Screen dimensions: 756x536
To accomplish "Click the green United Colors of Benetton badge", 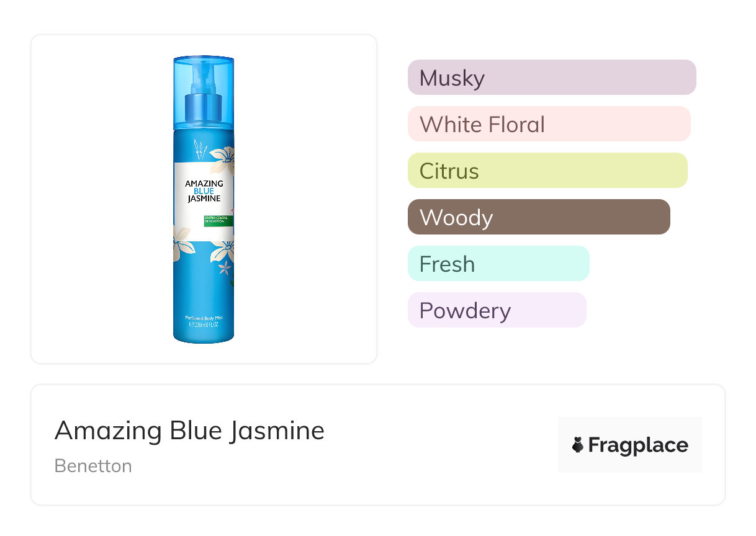I will (218, 221).
